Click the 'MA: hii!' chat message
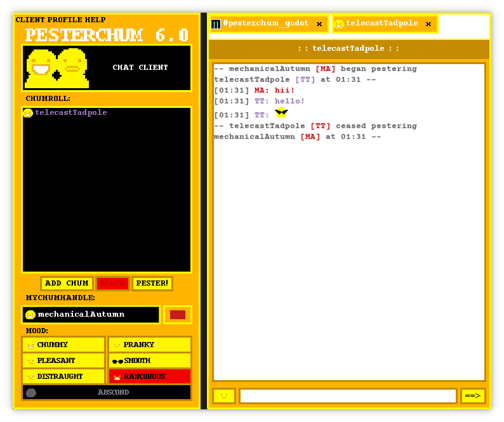 coord(274,90)
